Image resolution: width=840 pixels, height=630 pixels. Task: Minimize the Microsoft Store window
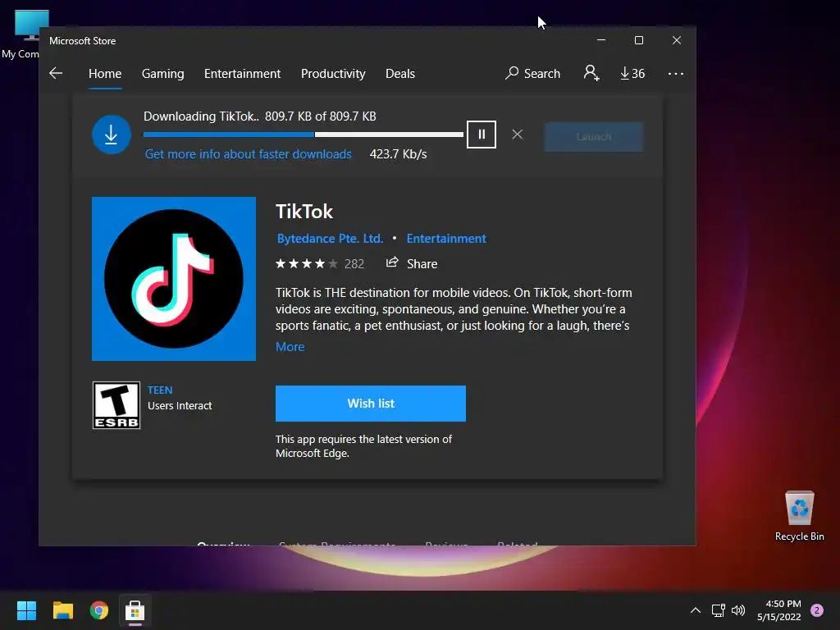point(601,40)
